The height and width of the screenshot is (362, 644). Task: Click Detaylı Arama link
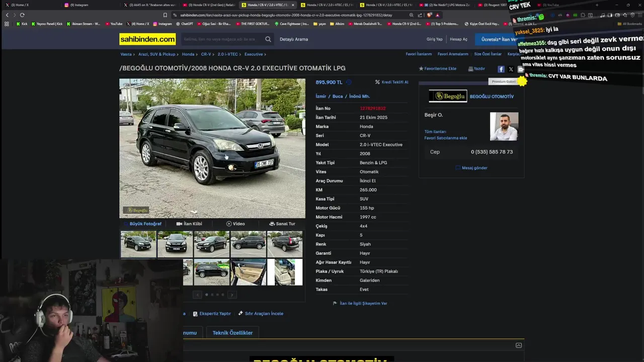pos(294,39)
